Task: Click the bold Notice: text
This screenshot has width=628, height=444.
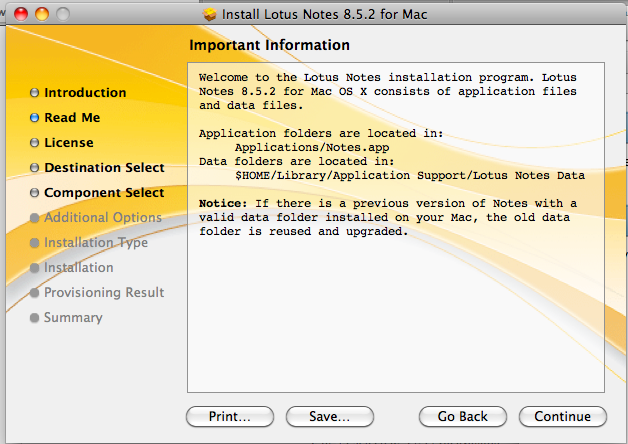Action: [223, 203]
